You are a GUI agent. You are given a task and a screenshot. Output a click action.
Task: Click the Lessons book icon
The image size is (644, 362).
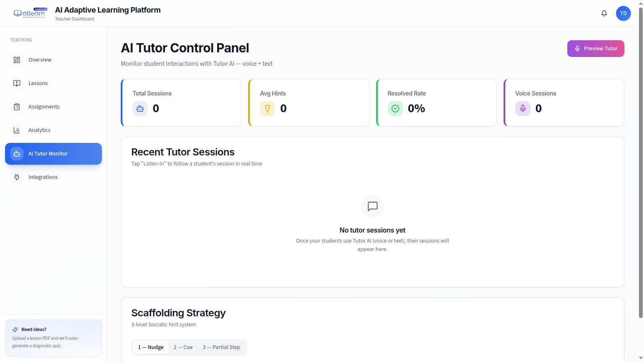click(x=17, y=83)
